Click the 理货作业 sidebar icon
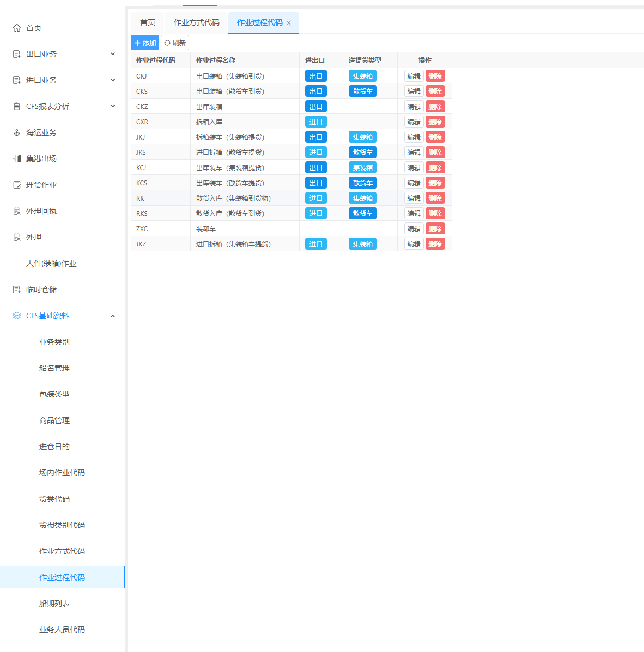Image resolution: width=644 pixels, height=652 pixels. [17, 185]
